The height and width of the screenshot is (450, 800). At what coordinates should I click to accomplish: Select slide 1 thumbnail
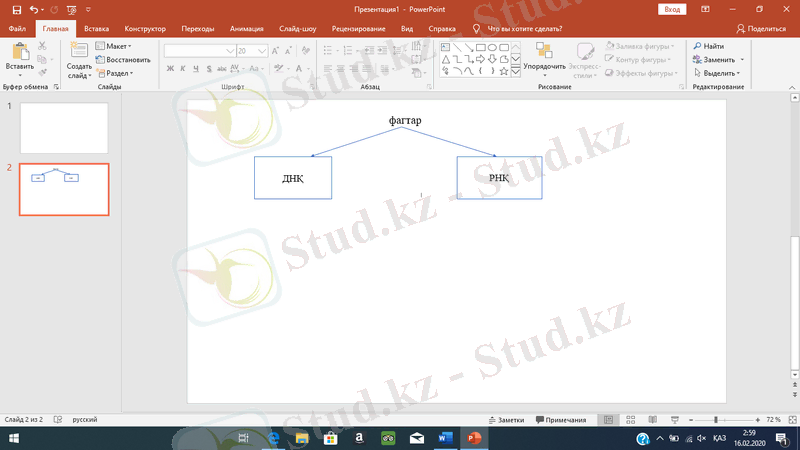click(x=64, y=128)
